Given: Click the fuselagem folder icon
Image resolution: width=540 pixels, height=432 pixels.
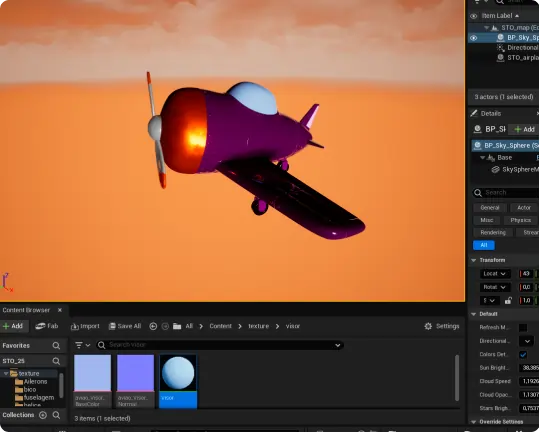Looking at the screenshot, I should (x=19, y=398).
